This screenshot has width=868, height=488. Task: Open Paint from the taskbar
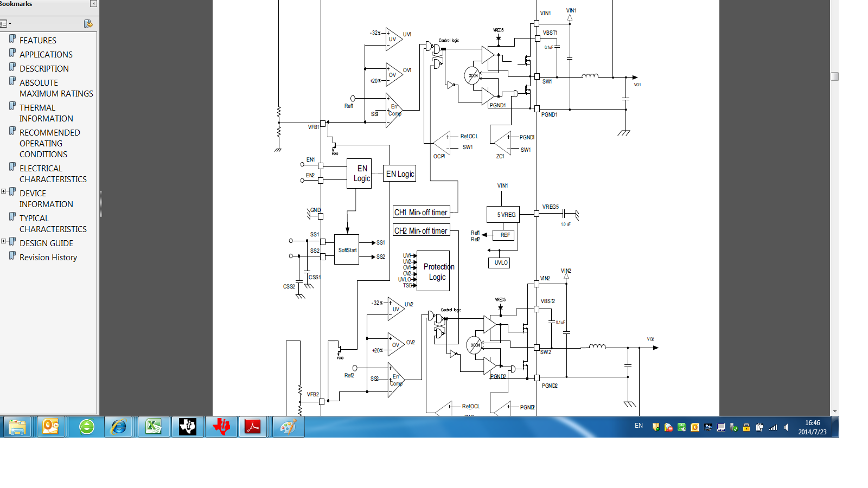tap(288, 427)
